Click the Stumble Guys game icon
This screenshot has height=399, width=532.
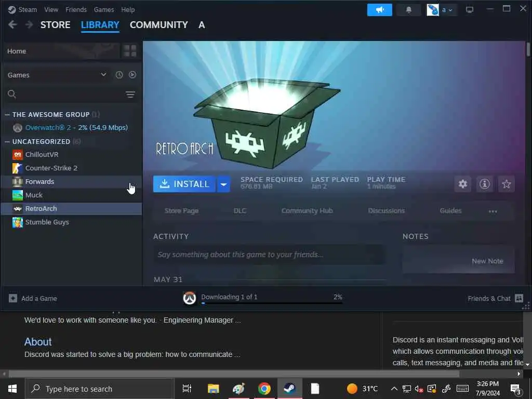tap(17, 222)
